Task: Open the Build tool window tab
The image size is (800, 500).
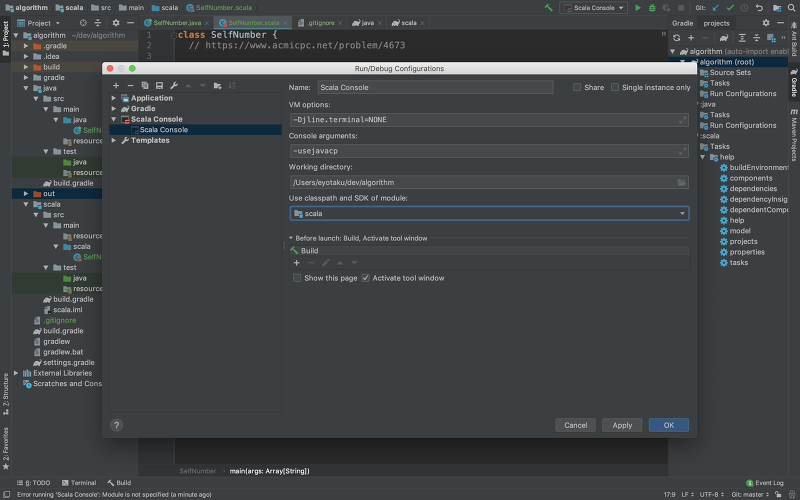Action: [x=119, y=483]
